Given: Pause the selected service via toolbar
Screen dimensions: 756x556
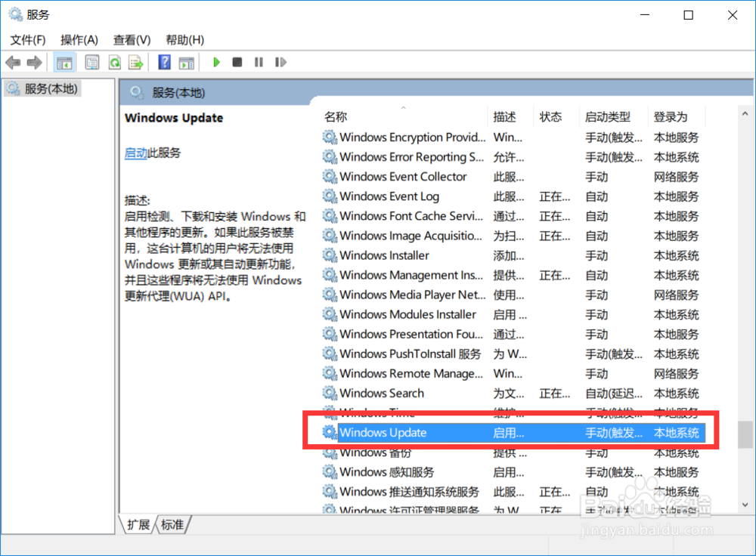Looking at the screenshot, I should 258,62.
